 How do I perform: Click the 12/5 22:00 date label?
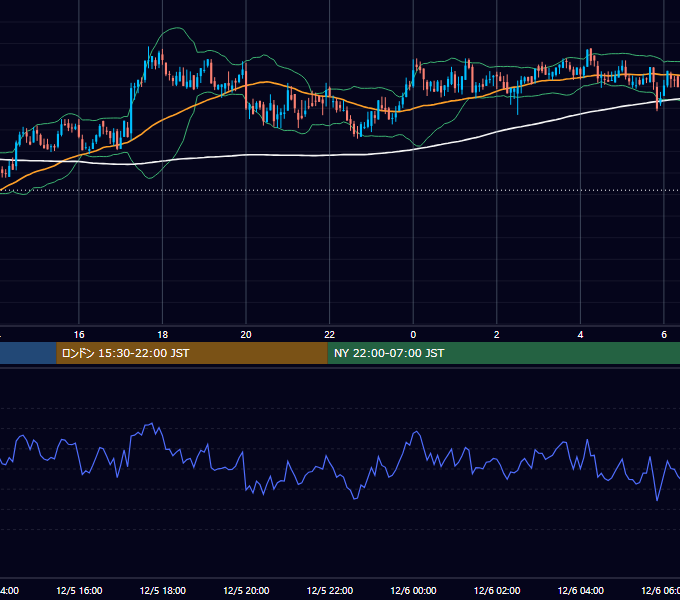(x=330, y=590)
